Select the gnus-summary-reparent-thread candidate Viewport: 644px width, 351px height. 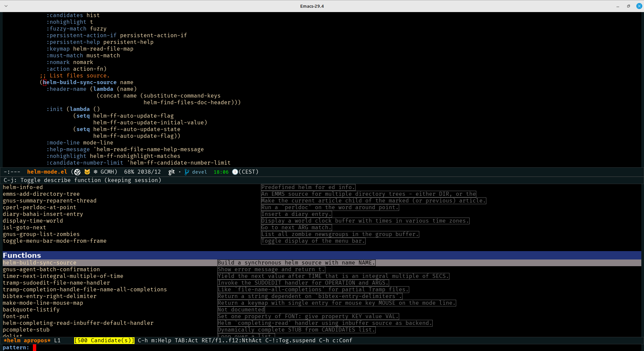tap(50, 201)
